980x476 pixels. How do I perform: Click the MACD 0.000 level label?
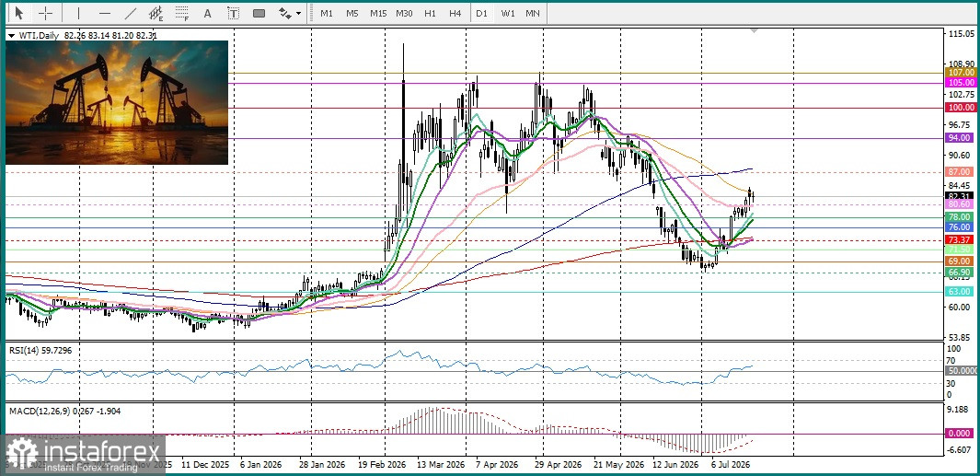[x=962, y=433]
